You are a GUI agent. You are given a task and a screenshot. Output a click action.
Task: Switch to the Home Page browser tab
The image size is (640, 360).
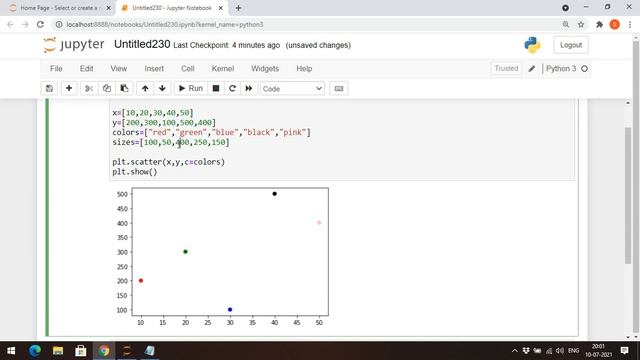tap(59, 8)
